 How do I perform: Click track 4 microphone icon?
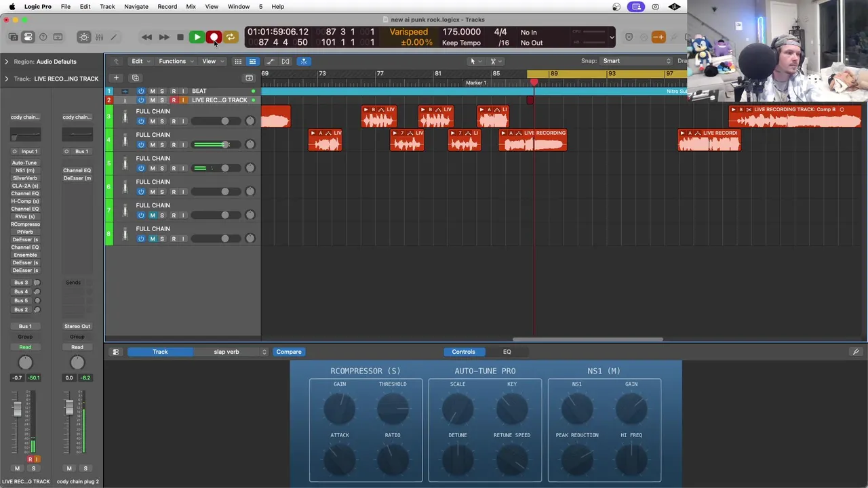(x=125, y=140)
